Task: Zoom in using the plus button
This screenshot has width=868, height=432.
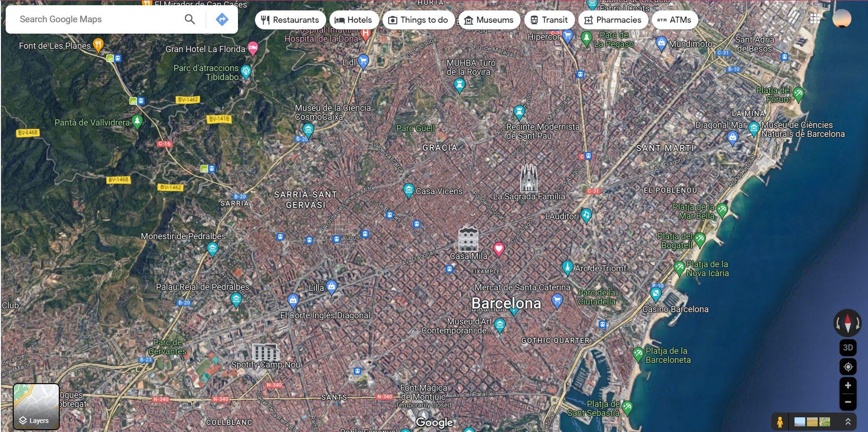Action: (848, 386)
